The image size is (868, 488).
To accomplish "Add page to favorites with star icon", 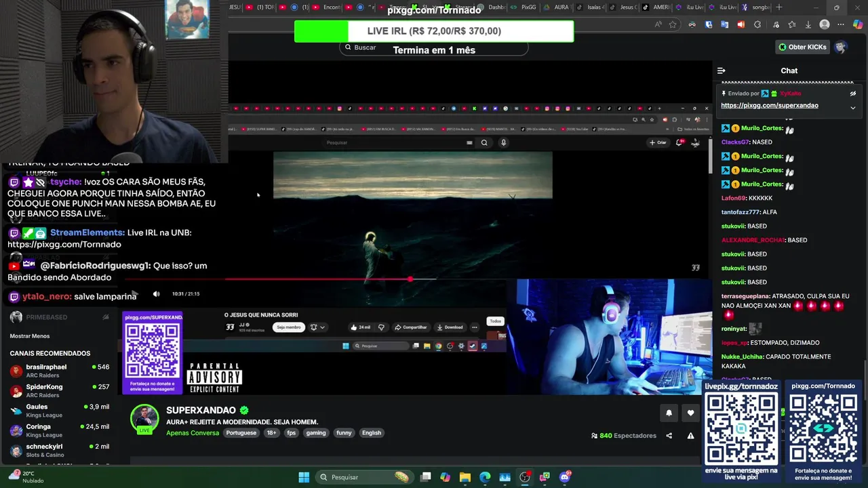I will point(673,24).
